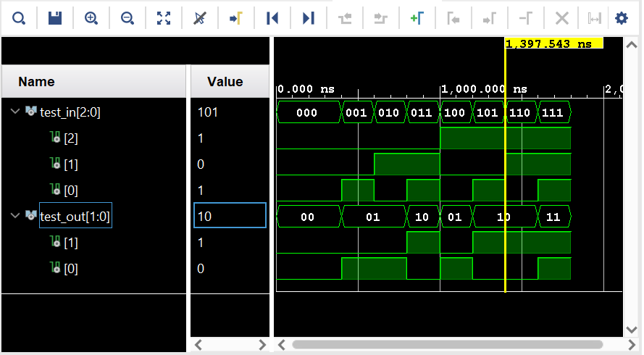
Task: Click the 11 segment of test_out
Action: tap(554, 217)
